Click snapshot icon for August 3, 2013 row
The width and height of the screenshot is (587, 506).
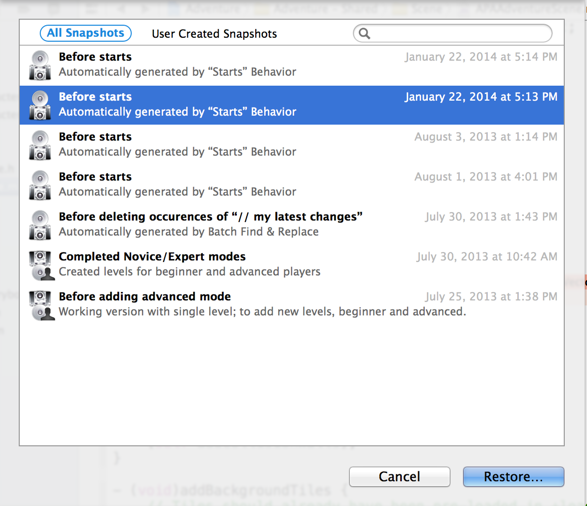pyautogui.click(x=40, y=145)
